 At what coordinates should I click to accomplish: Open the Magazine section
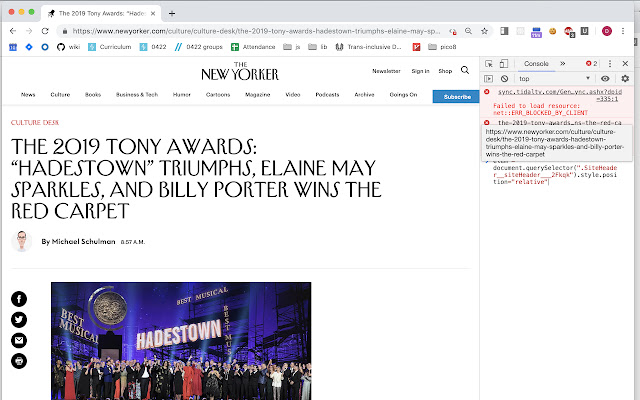(x=258, y=95)
